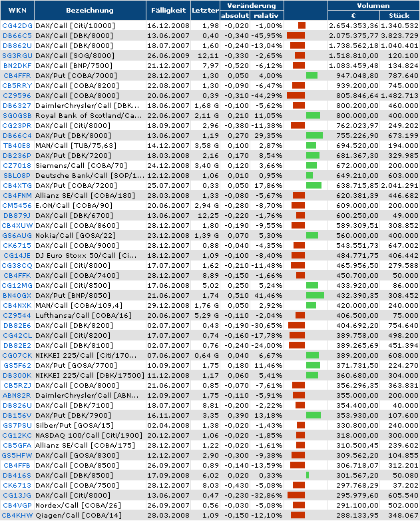Open warrant link CZ9544
This screenshot has width=420, height=521.
coord(17,315)
